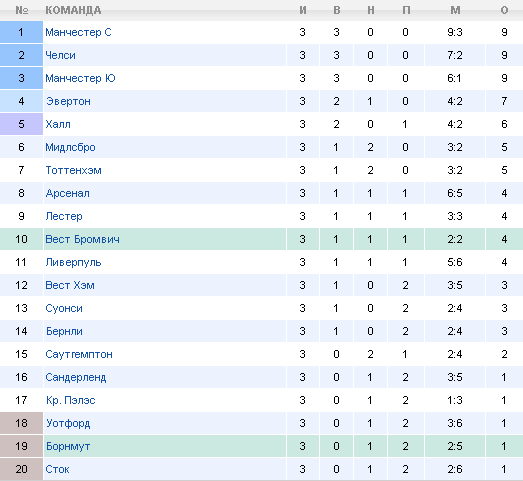
Task: Open the Халл team link
Action: [58, 124]
